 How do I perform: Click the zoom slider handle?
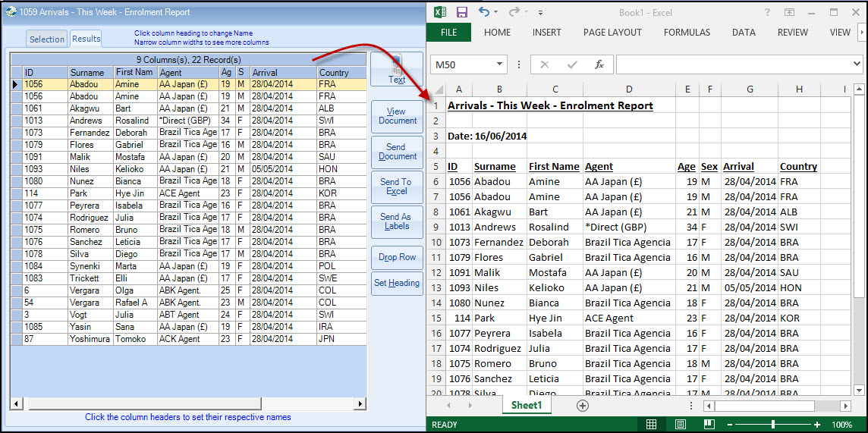(x=773, y=425)
